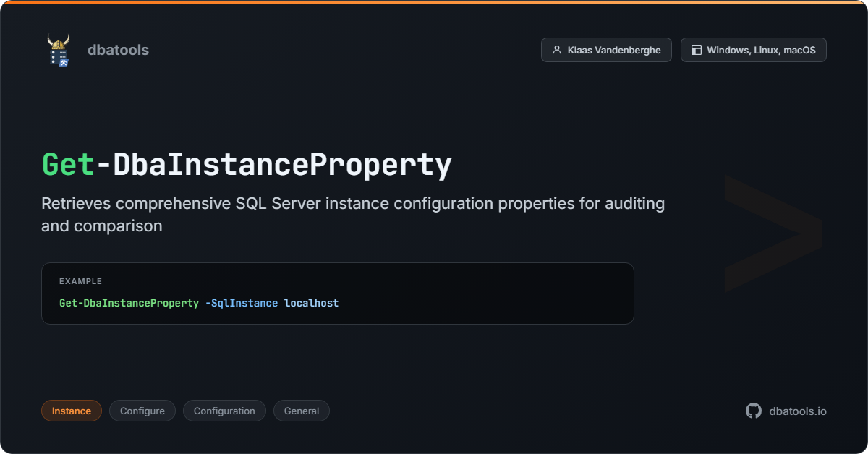This screenshot has width=868, height=454.
Task: Click the GitHub icon next to dbatools.io
Action: [x=754, y=411]
